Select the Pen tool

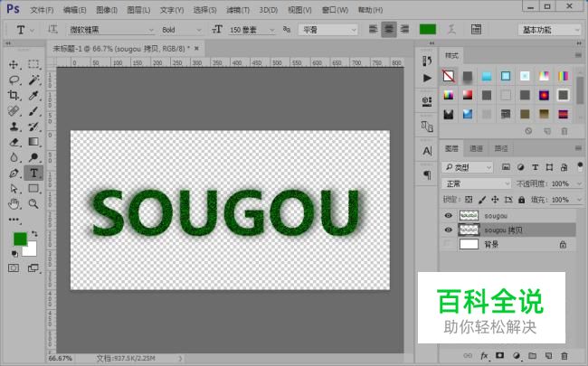[14, 174]
